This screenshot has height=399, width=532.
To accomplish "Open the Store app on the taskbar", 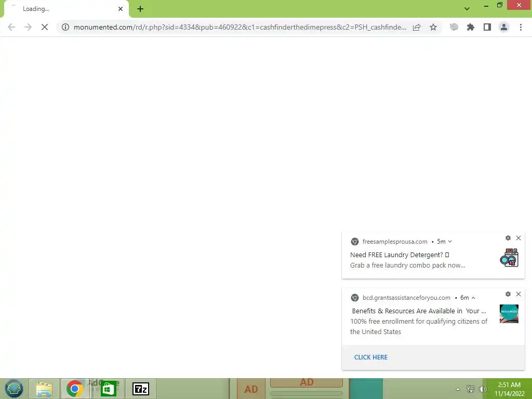I will pos(108,389).
